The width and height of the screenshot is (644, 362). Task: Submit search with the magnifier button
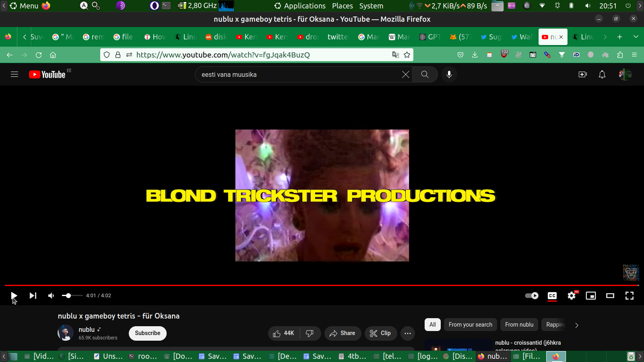[x=425, y=74]
